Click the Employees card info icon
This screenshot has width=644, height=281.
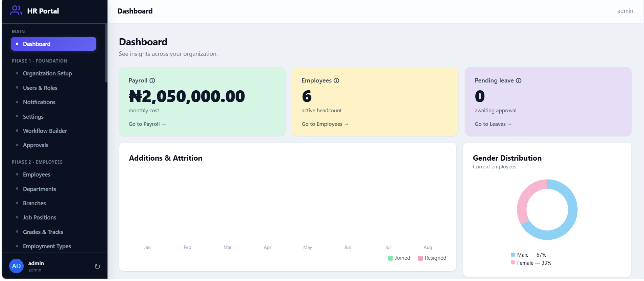click(x=336, y=80)
